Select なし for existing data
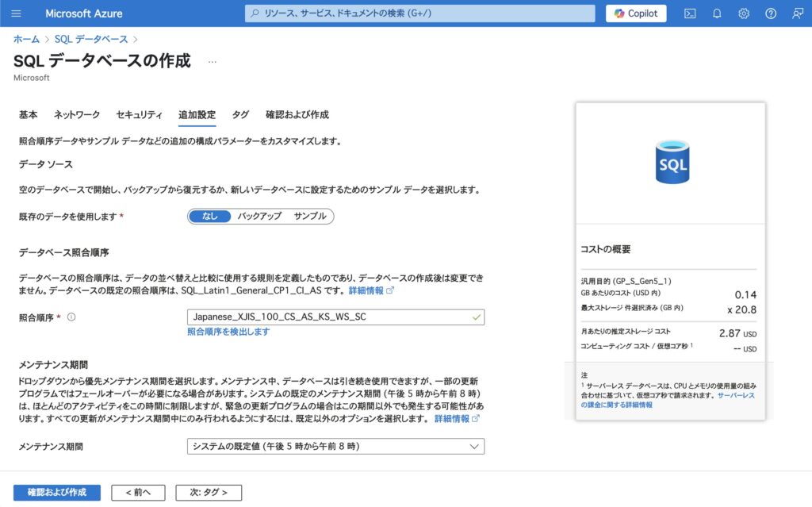The image size is (812, 507). [209, 216]
